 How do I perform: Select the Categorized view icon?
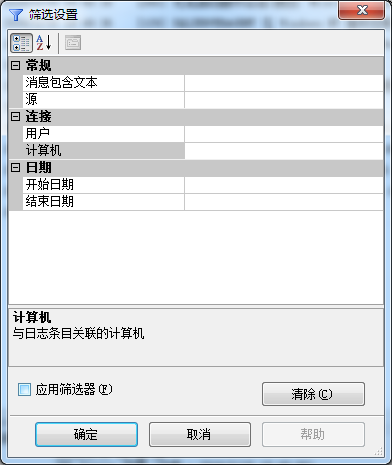[22, 43]
